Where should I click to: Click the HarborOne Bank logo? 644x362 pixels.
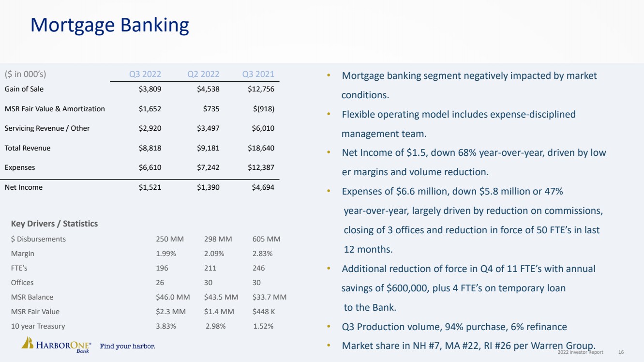click(56, 345)
